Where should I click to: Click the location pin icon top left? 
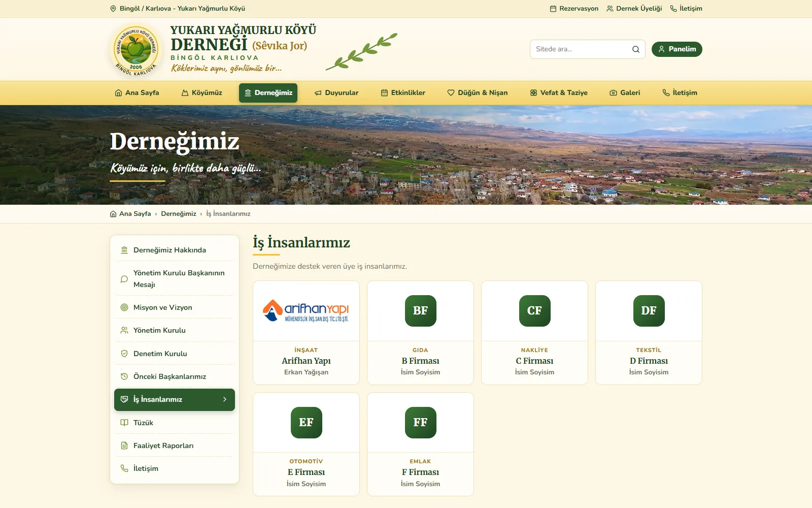point(113,9)
